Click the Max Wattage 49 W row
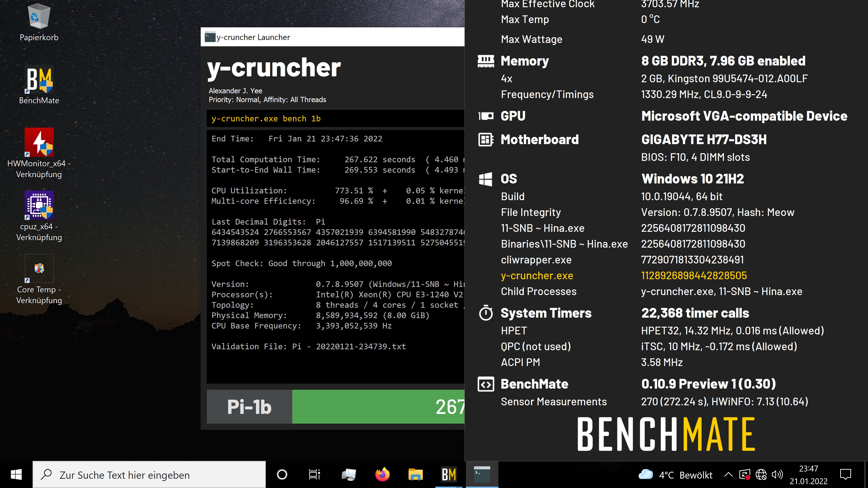The image size is (868, 488). [x=583, y=39]
